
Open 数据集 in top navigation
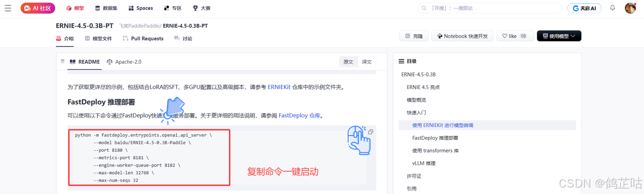coord(106,8)
